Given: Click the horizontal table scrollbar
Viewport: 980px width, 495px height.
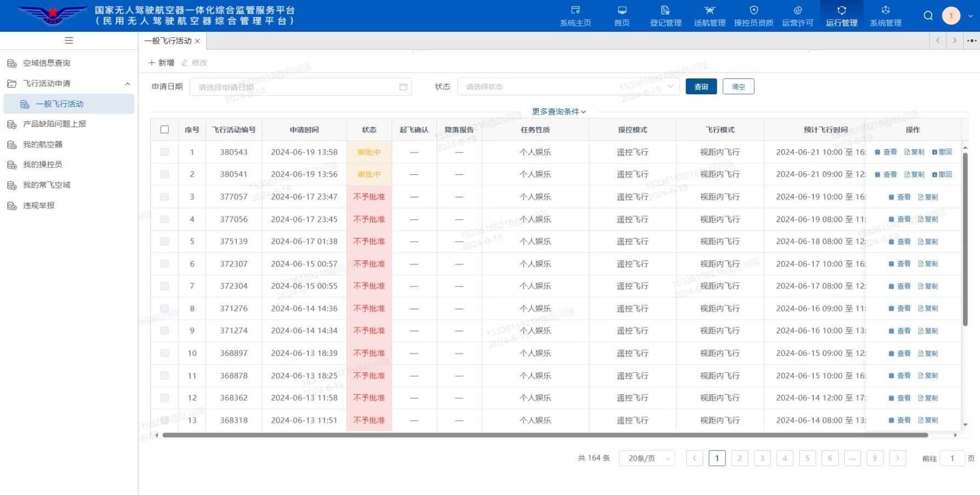Looking at the screenshot, I should pos(545,435).
